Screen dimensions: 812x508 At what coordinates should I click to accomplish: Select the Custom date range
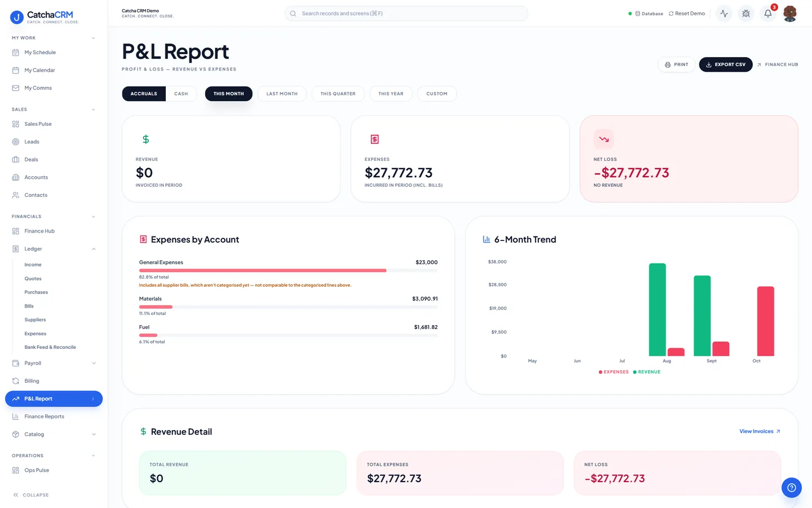(x=437, y=94)
